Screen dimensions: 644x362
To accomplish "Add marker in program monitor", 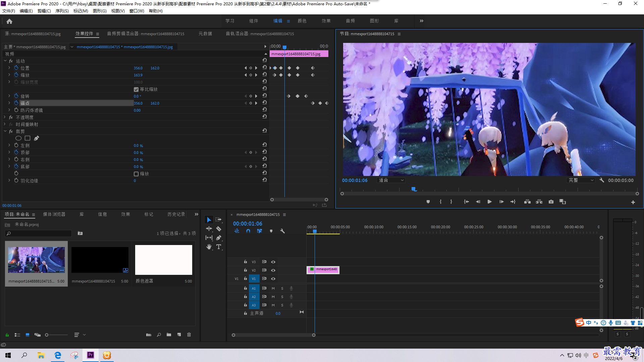I will click(x=428, y=202).
